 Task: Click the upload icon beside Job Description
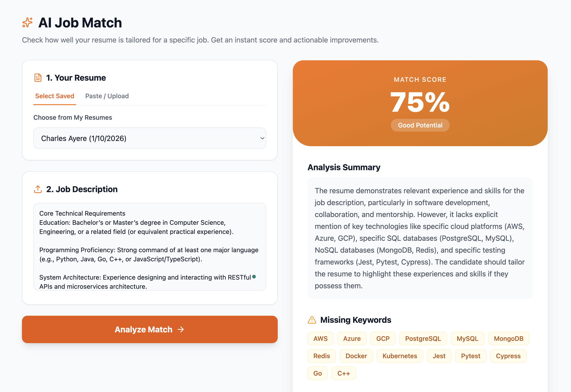pyautogui.click(x=38, y=189)
